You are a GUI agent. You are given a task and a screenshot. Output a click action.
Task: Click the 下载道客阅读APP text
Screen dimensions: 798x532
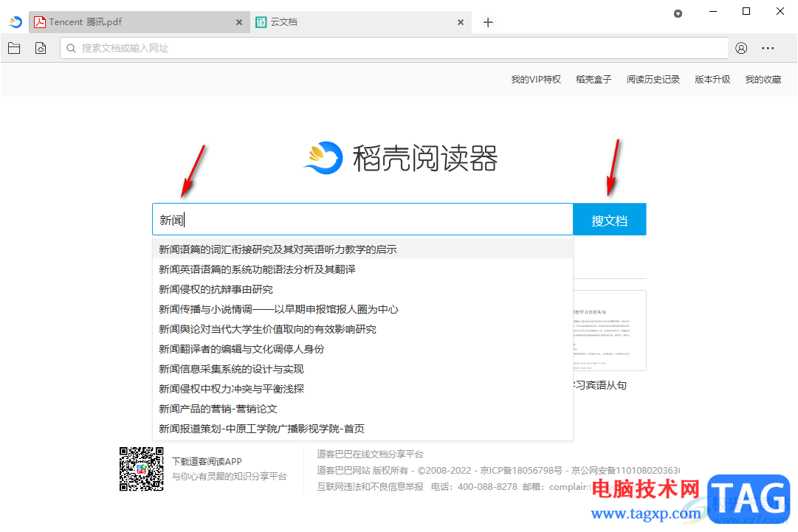pos(207,461)
